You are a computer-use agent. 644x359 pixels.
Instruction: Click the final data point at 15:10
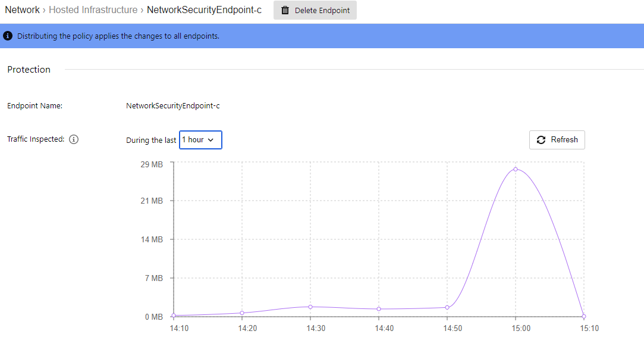[x=584, y=316]
